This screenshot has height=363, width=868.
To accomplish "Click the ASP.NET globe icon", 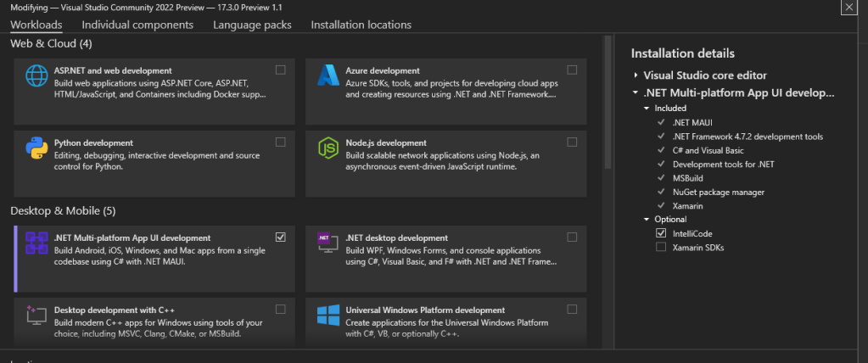I will (x=36, y=77).
